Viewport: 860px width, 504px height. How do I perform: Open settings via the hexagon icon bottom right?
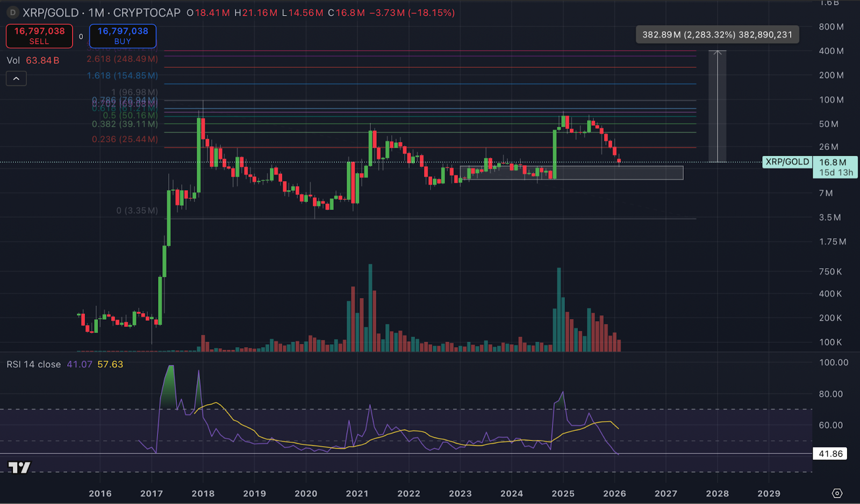click(836, 492)
